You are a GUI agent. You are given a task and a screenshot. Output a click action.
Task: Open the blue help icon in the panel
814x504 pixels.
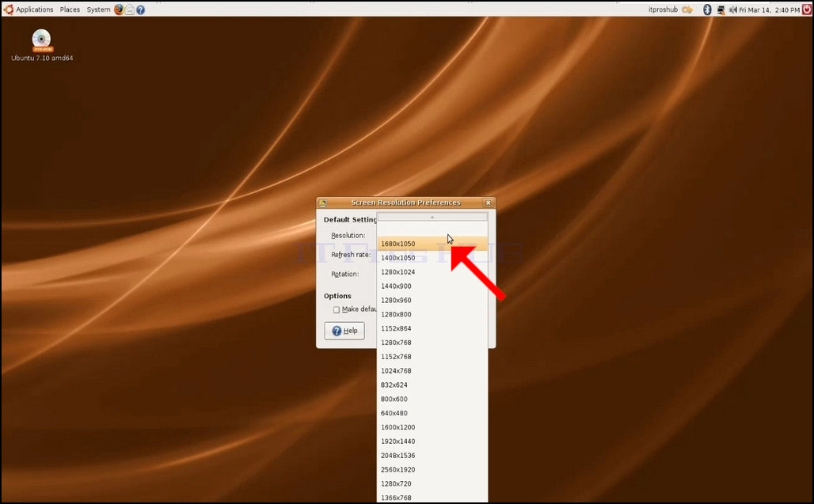140,9
